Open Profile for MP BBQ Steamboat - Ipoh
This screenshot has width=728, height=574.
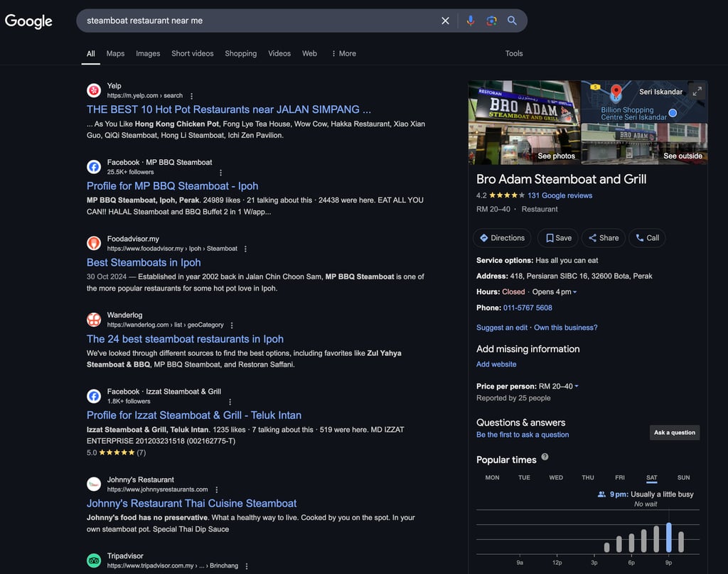coord(172,186)
